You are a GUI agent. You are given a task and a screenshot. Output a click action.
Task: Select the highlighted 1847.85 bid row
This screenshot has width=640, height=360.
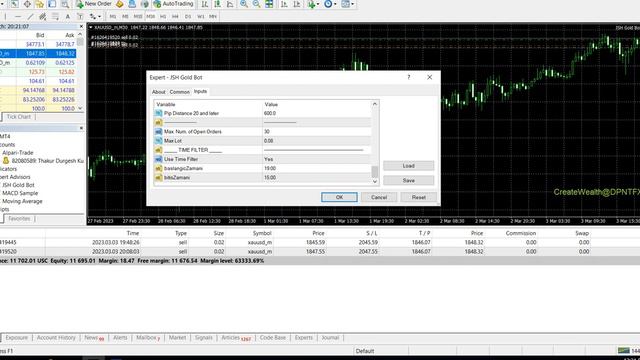(38, 53)
